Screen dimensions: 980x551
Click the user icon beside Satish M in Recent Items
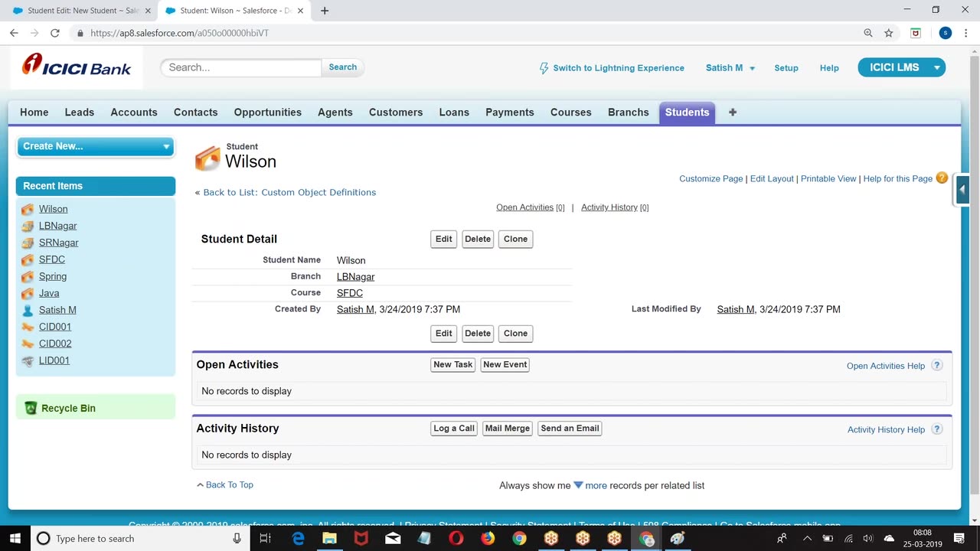28,310
